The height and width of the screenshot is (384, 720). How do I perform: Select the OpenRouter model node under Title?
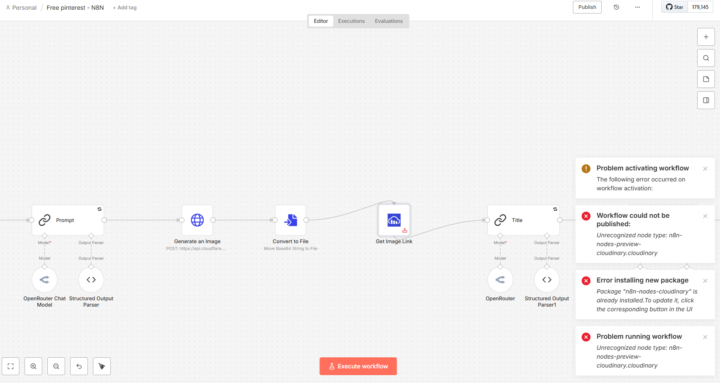click(x=500, y=280)
